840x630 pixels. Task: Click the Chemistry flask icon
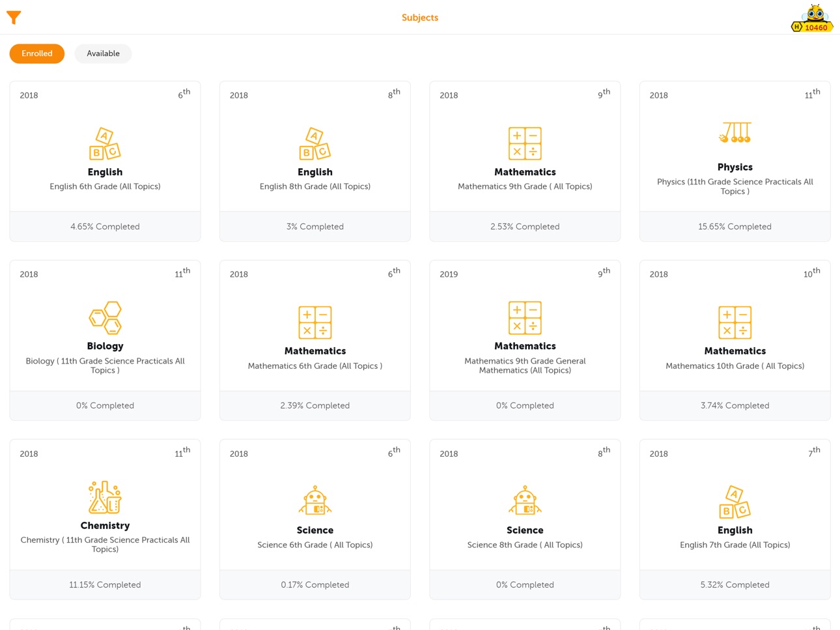coord(105,497)
